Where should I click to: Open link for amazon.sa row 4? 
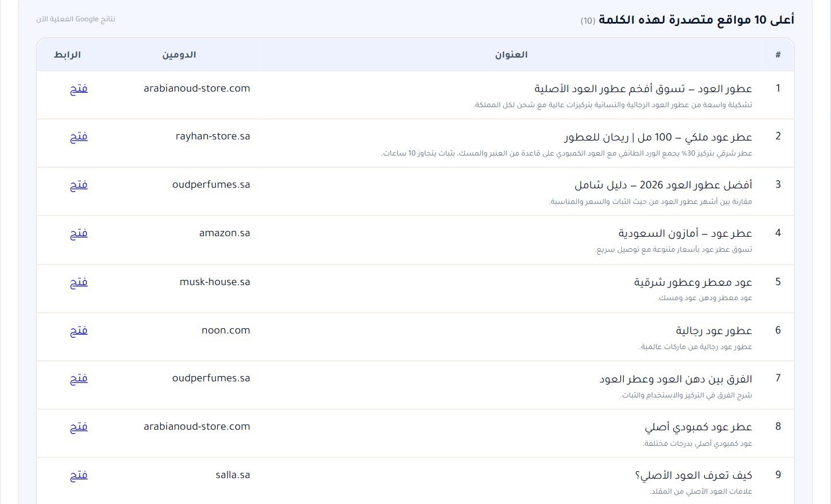pyautogui.click(x=79, y=233)
